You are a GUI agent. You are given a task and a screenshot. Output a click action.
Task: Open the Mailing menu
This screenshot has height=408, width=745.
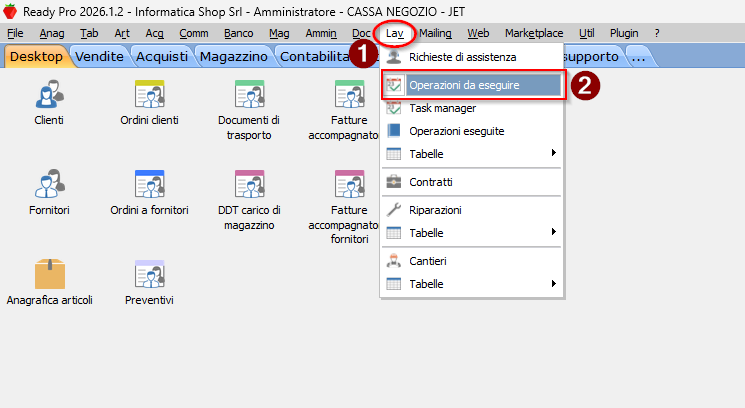435,33
